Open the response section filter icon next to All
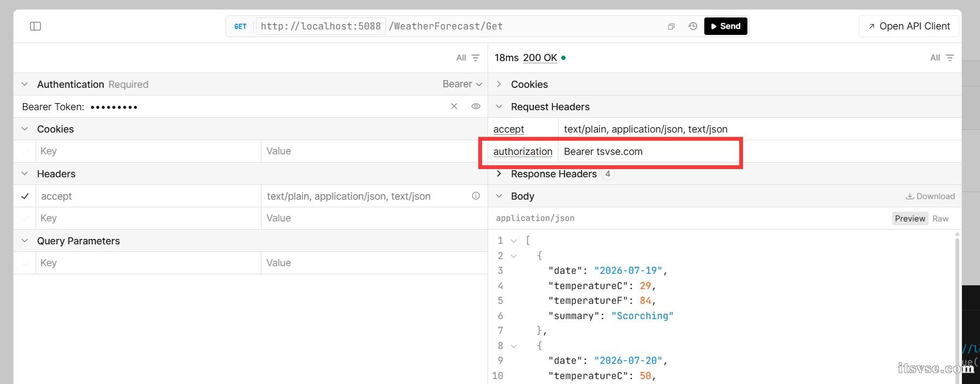This screenshot has height=384, width=980. 949,58
